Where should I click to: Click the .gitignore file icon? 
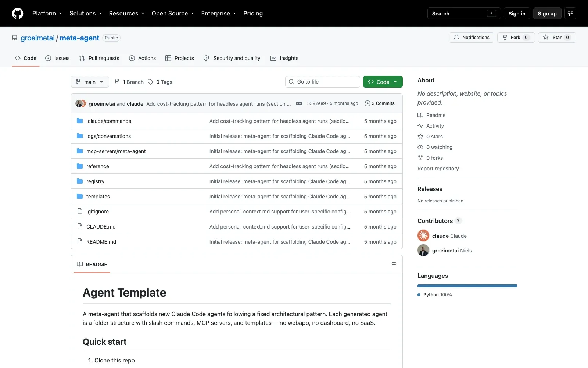click(x=80, y=211)
